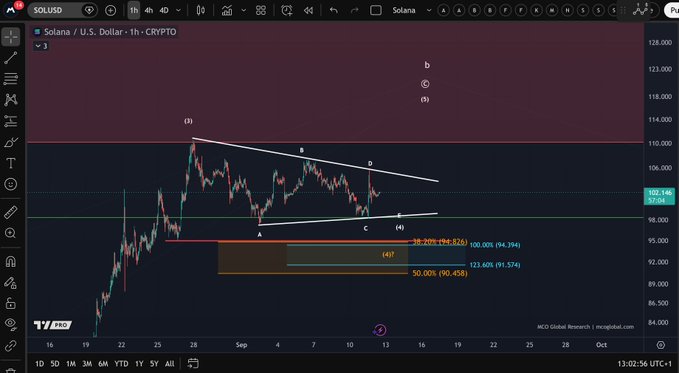
Task: Expand the time interval dropdown
Action: coord(178,10)
